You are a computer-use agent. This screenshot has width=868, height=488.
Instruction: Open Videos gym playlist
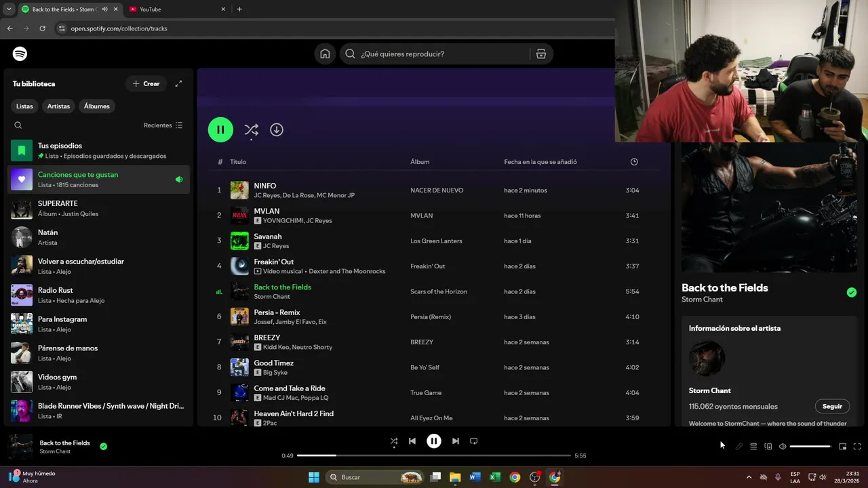coord(99,382)
